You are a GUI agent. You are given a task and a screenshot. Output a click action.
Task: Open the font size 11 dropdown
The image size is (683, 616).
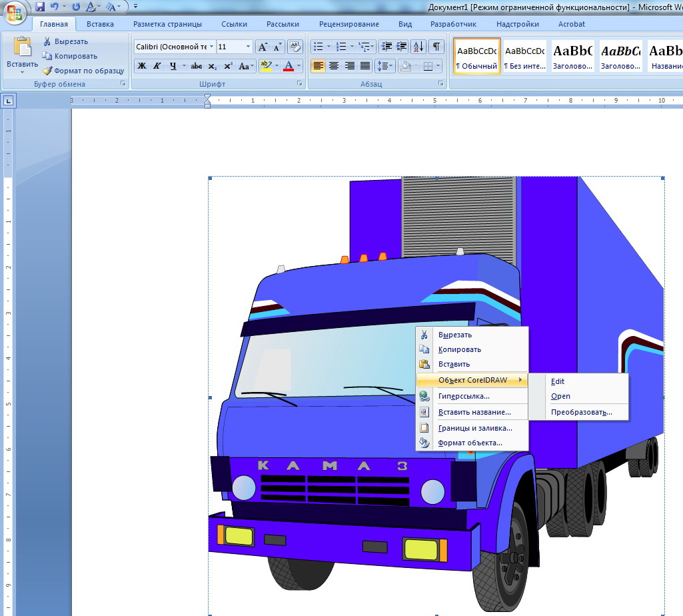pos(249,47)
